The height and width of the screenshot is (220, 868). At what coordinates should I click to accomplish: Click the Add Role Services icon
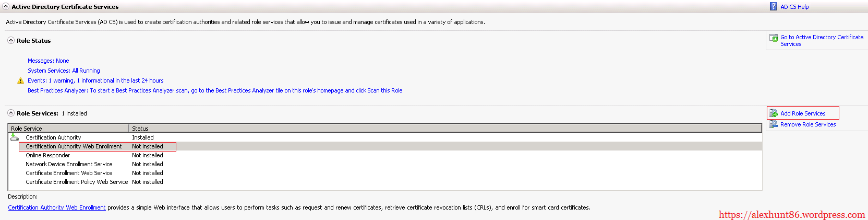774,113
